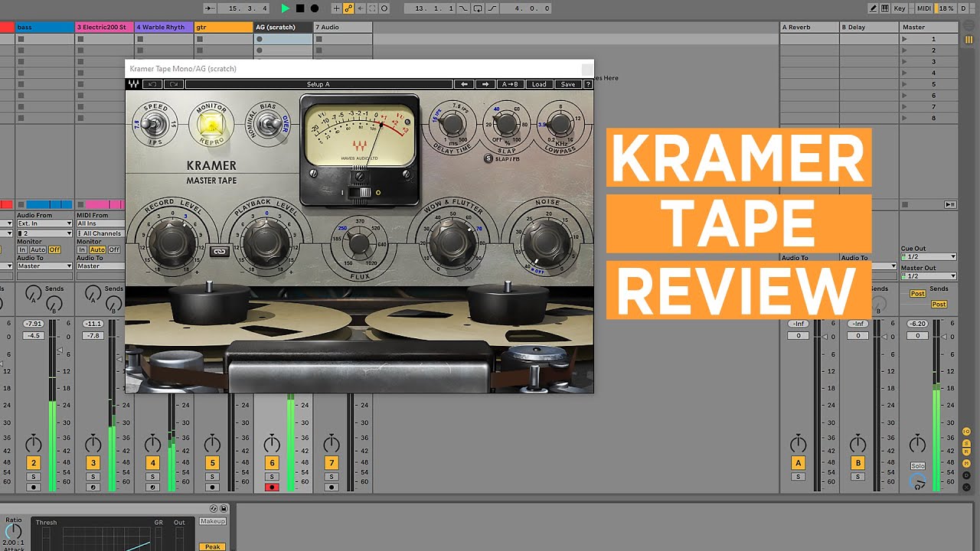Click the VU meter mode slide switch
980x551 pixels.
point(360,193)
